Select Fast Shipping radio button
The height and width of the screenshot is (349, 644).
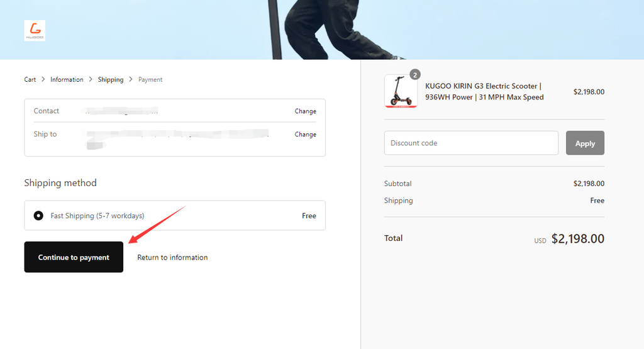point(38,216)
